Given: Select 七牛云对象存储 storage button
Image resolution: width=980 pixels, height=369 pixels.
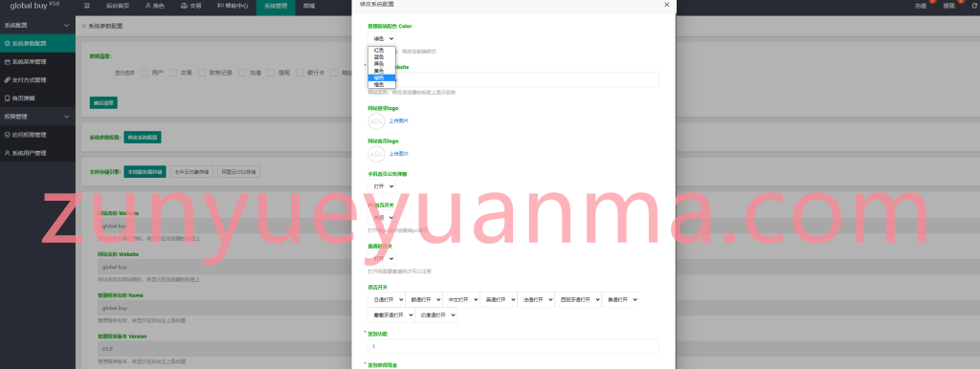Looking at the screenshot, I should click(x=191, y=172).
